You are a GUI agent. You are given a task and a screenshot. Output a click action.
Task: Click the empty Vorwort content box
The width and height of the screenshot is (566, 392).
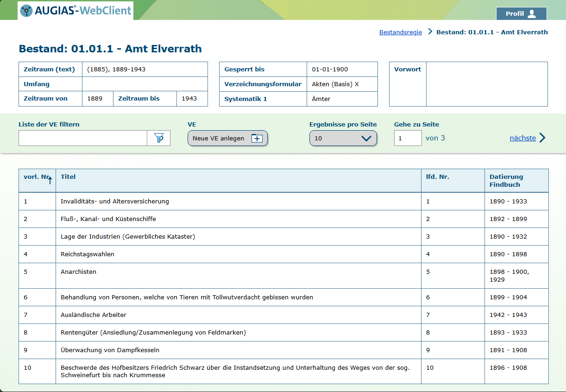[x=487, y=84]
